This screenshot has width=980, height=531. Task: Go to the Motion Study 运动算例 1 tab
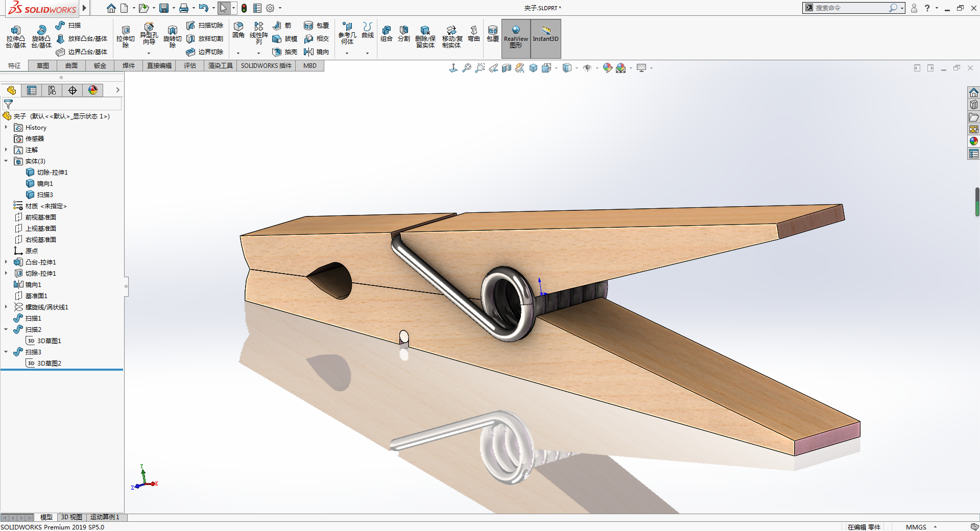pyautogui.click(x=105, y=517)
